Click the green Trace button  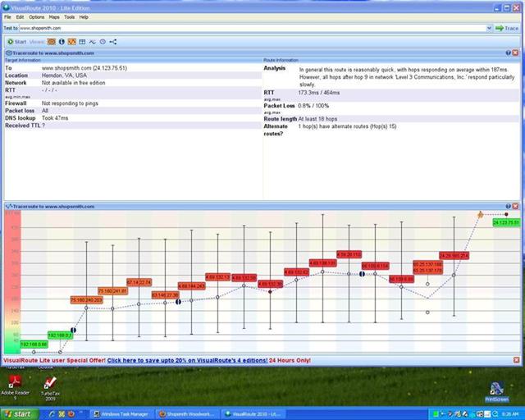(507, 29)
